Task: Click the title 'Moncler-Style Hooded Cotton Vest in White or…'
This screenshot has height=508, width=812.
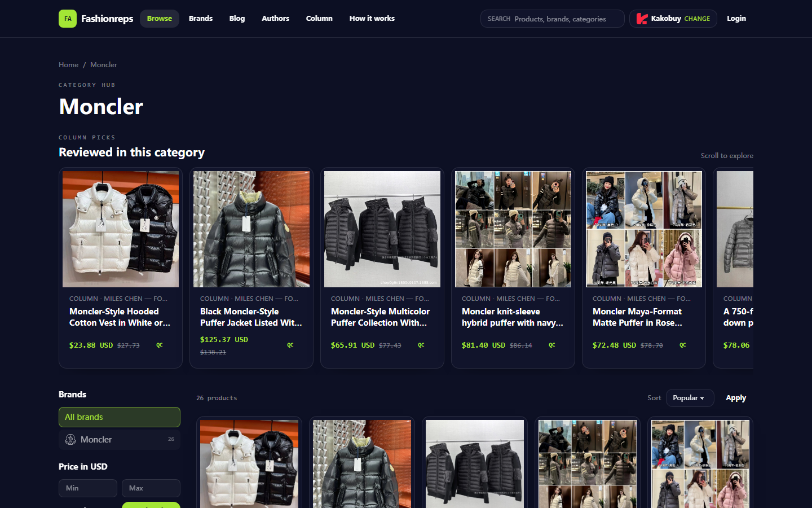Action: click(120, 317)
